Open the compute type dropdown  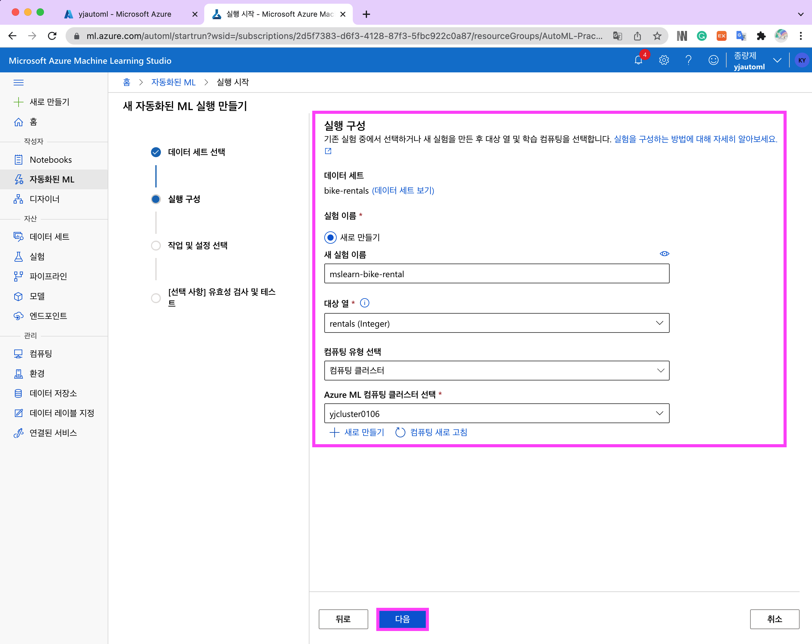click(x=496, y=371)
